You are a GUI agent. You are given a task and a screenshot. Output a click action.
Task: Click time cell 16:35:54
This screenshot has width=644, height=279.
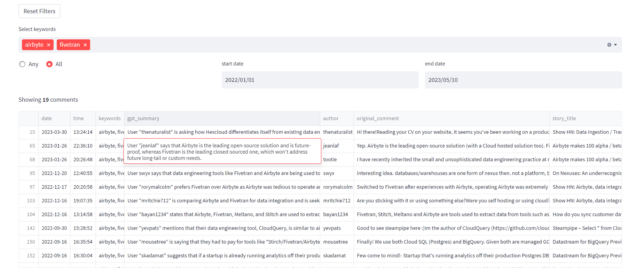pyautogui.click(x=83, y=242)
